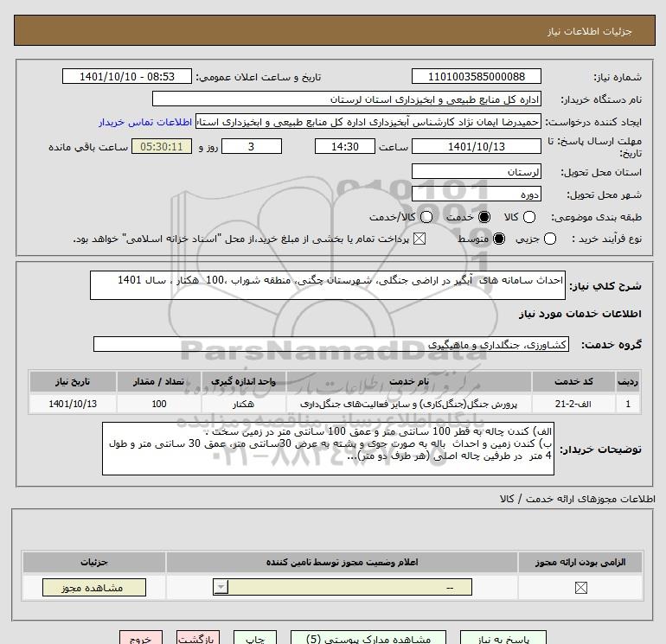666x644 pixels.
Task: Click the مشاهده مجوز button
Action: [94, 588]
